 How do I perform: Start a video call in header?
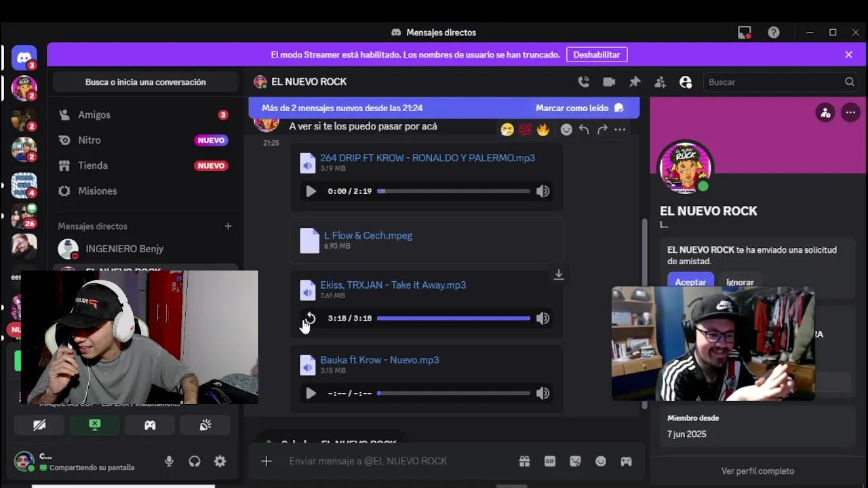(x=609, y=82)
